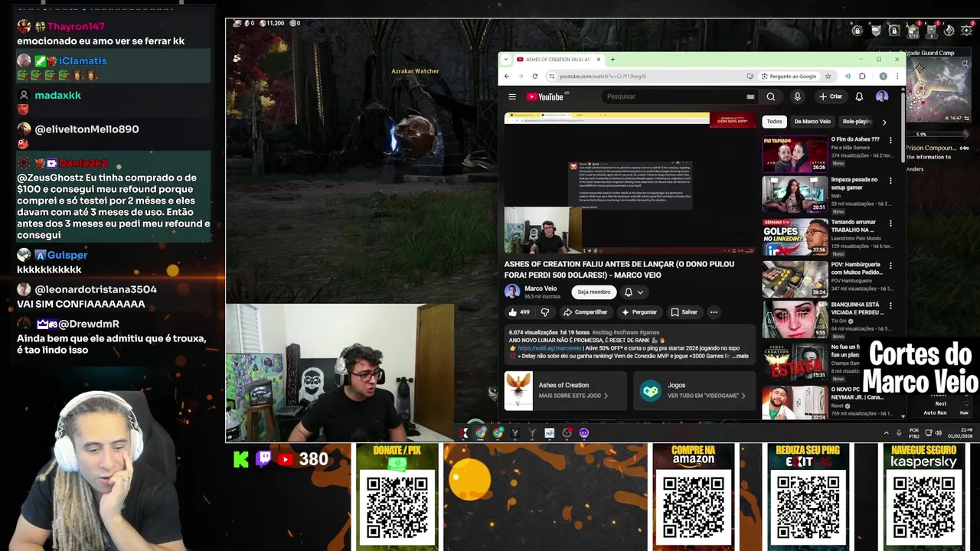Click the YouTube video player
Viewport: 980px width, 551px height.
tap(630, 184)
